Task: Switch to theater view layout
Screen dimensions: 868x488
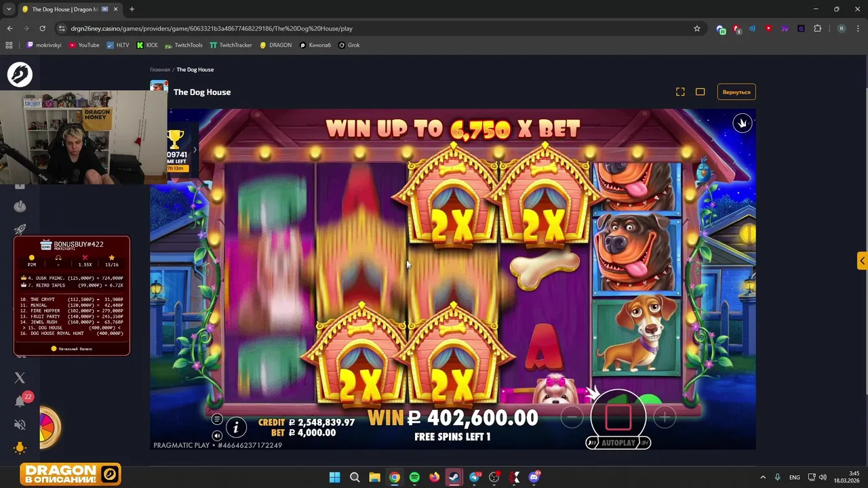Action: click(701, 91)
